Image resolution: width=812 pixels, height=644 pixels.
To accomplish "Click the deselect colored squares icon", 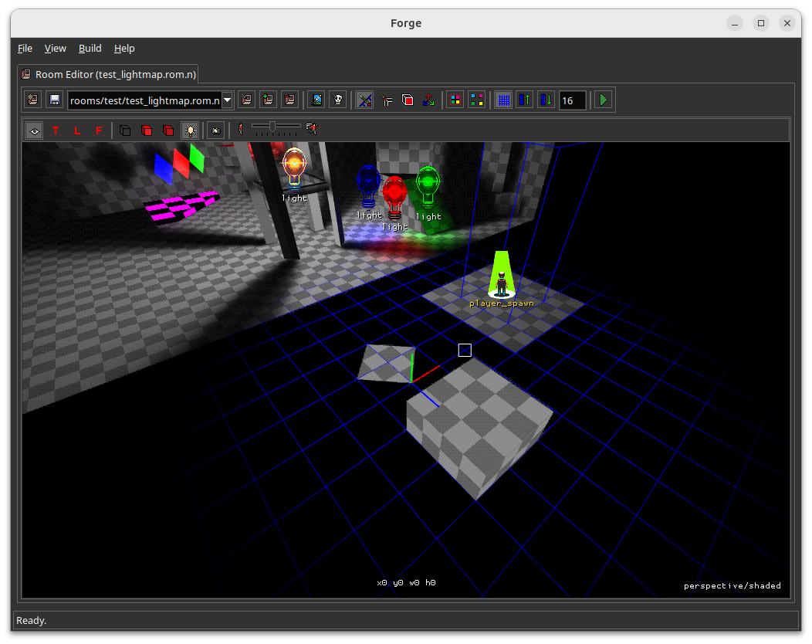I will point(476,100).
